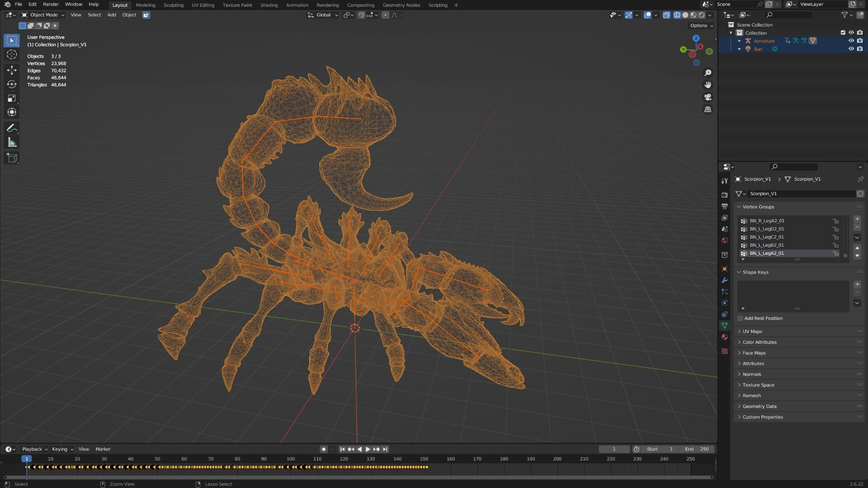868x488 pixels.
Task: Pick the Annotate tool
Action: tap(12, 128)
